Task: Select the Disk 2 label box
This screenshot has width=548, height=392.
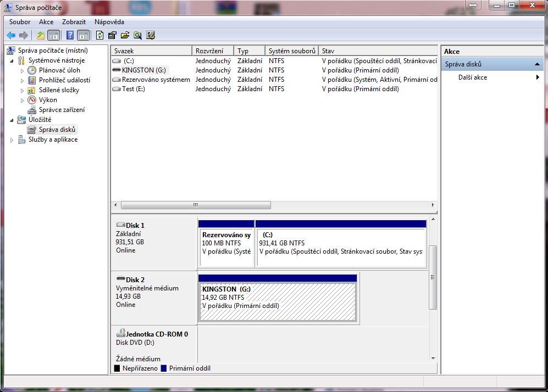Action: point(154,298)
